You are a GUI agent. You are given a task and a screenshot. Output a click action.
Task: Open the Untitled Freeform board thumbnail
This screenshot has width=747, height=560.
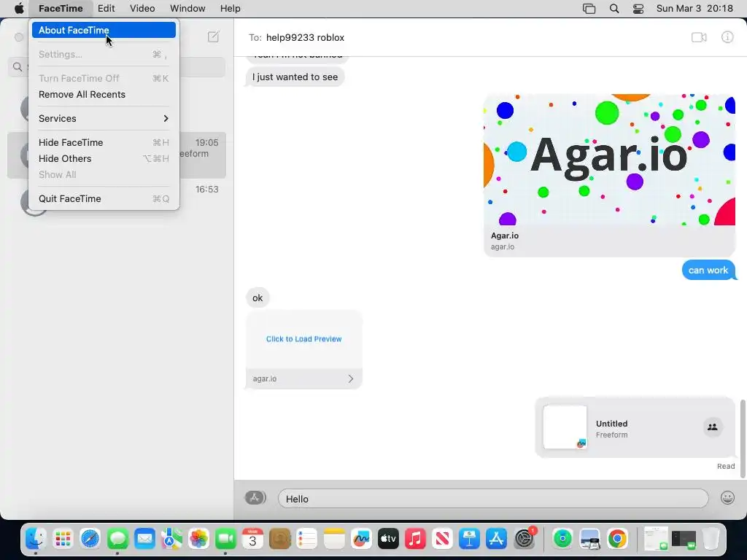[x=565, y=427]
